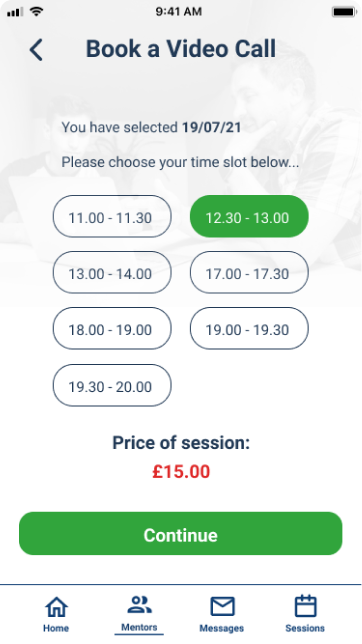Open the Sessions calendar icon

[x=306, y=606]
